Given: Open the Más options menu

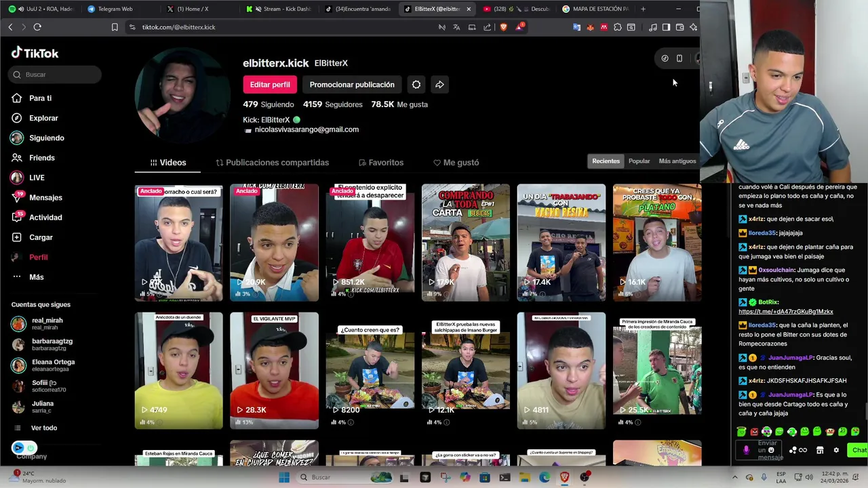Looking at the screenshot, I should click(x=36, y=277).
